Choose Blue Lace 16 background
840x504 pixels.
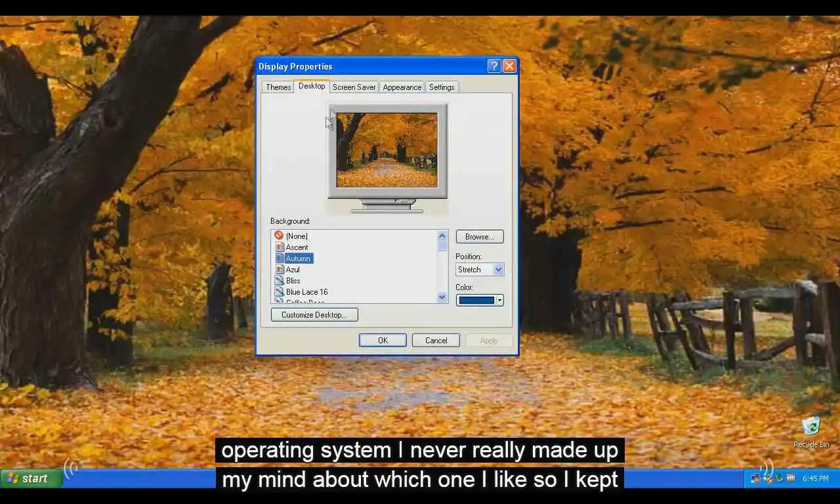(306, 292)
